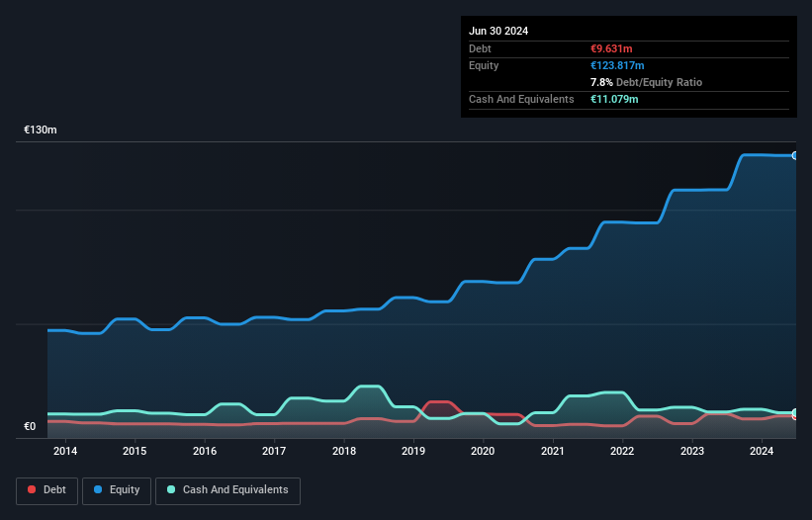812x520 pixels.
Task: Click the 2021 x-axis label
Action: point(553,451)
